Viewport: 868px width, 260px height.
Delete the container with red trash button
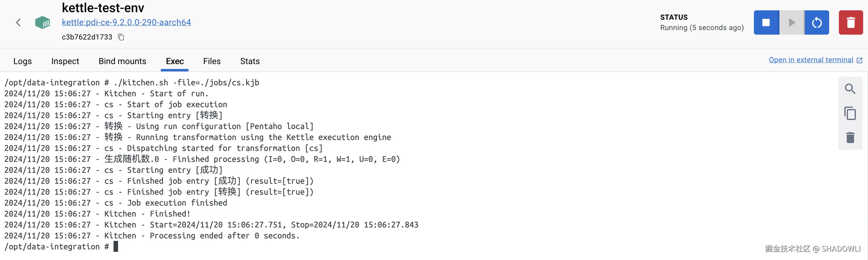point(850,22)
